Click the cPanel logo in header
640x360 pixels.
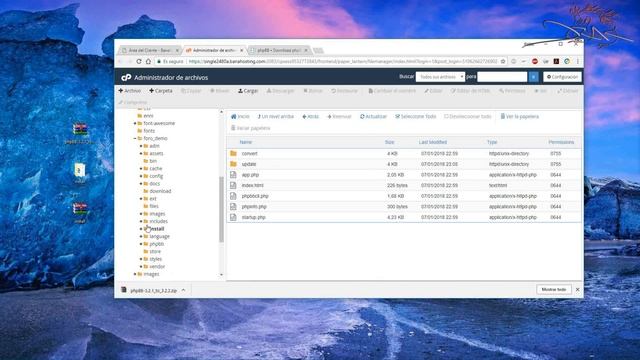126,77
